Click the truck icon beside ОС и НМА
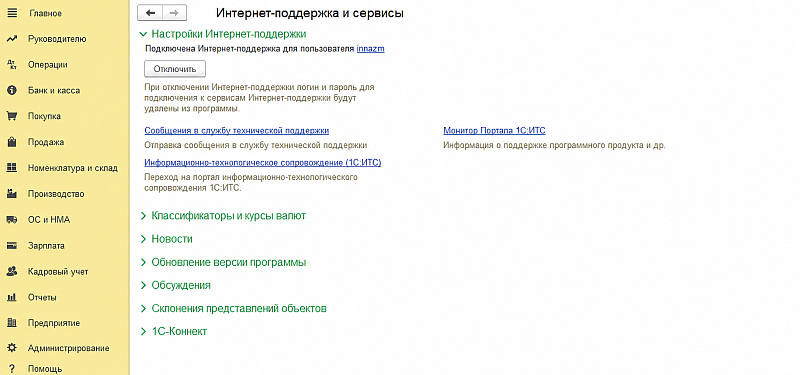800x375 pixels. tap(12, 220)
